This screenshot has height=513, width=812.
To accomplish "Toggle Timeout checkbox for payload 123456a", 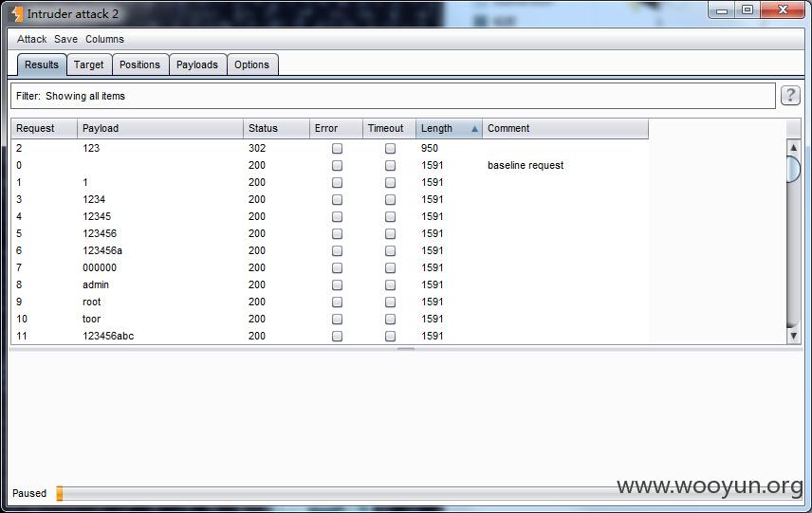I will [x=390, y=251].
